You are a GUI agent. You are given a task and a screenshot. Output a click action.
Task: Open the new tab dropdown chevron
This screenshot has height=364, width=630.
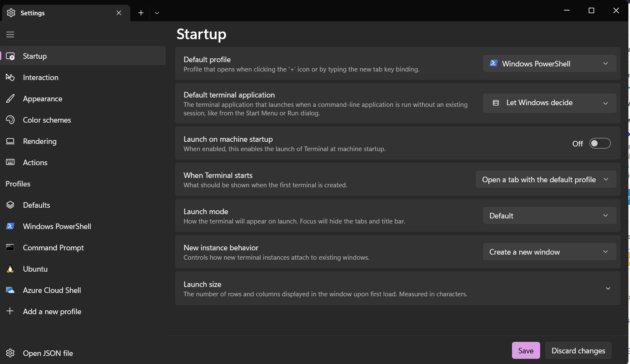[157, 13]
